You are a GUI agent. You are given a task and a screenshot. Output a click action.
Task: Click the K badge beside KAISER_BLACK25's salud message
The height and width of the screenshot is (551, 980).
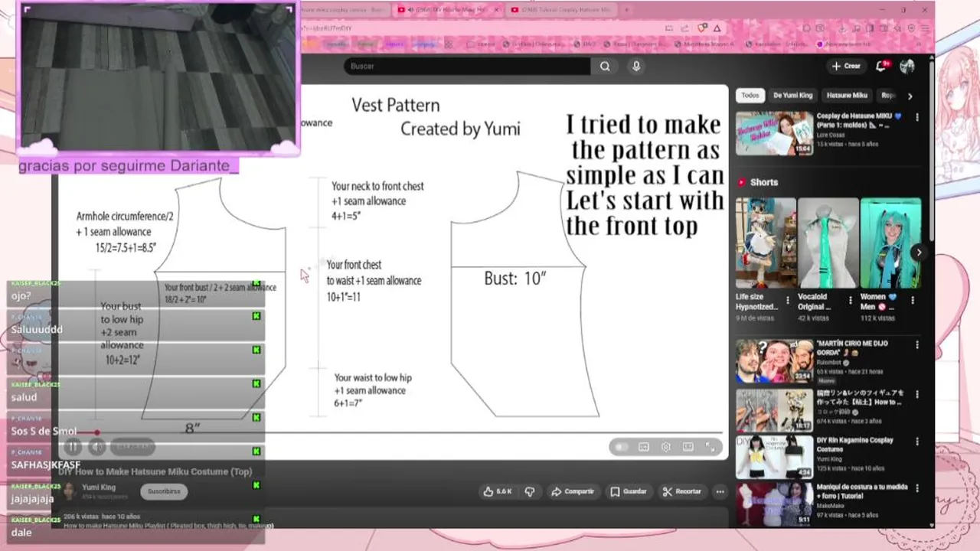click(256, 383)
